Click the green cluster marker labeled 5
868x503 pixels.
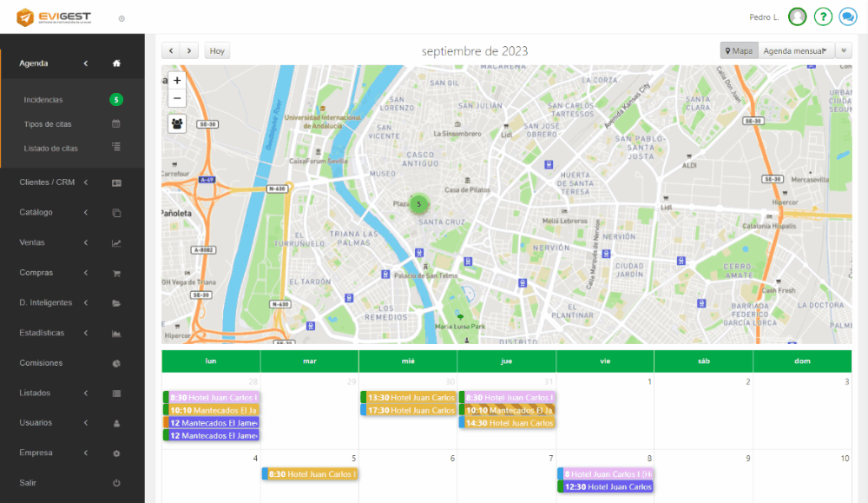pyautogui.click(x=419, y=204)
